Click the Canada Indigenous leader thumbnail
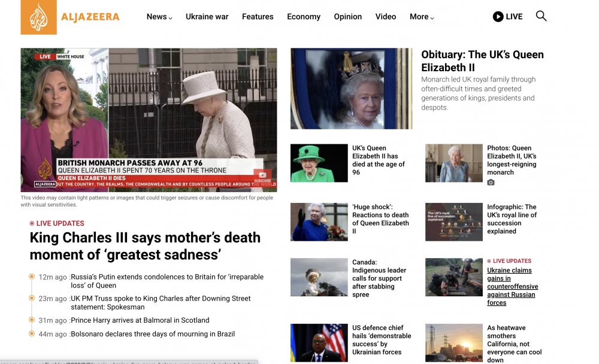The width and height of the screenshot is (599, 364). click(x=319, y=277)
